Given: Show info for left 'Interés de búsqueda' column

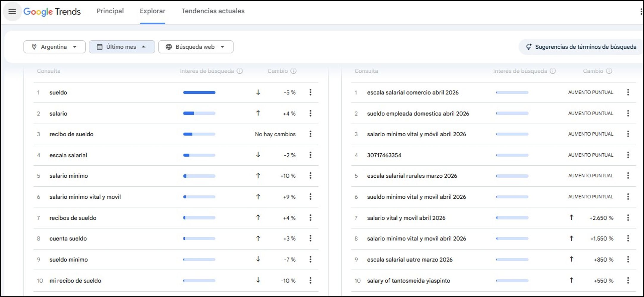Looking at the screenshot, I should [240, 71].
